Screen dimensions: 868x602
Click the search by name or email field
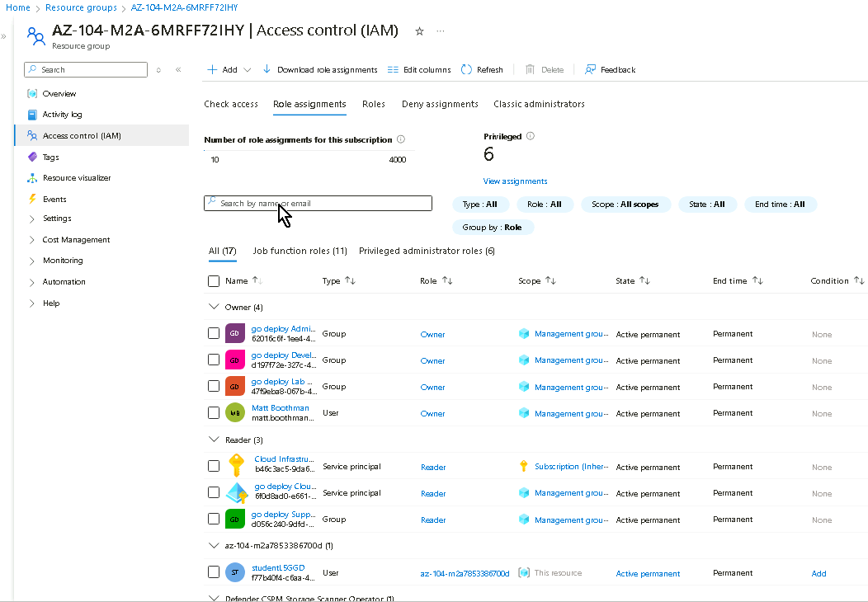318,203
